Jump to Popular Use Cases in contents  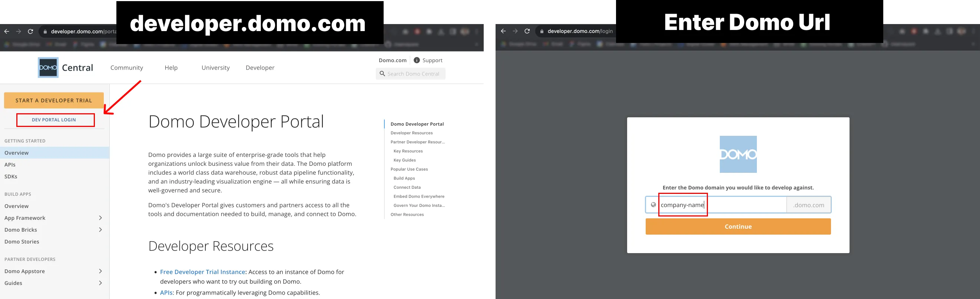(x=409, y=169)
